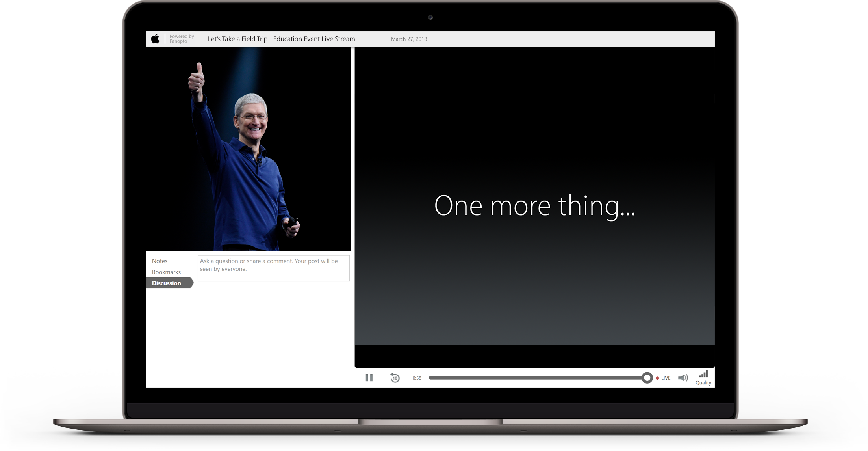
Task: Pause the live stream playback
Action: [369, 378]
